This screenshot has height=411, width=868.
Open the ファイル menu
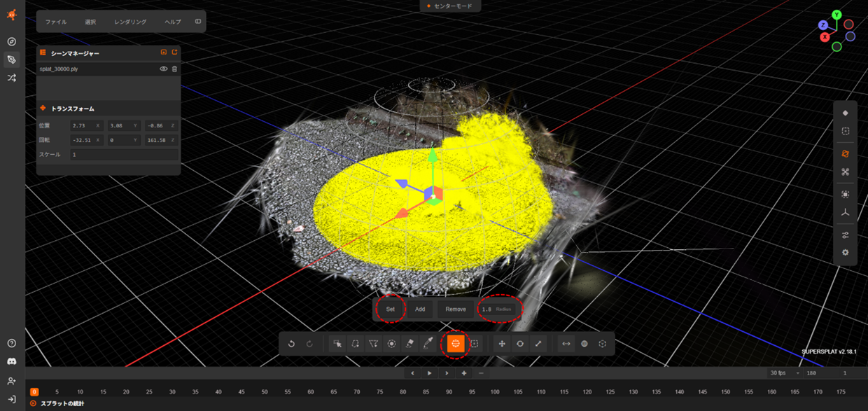click(x=56, y=22)
